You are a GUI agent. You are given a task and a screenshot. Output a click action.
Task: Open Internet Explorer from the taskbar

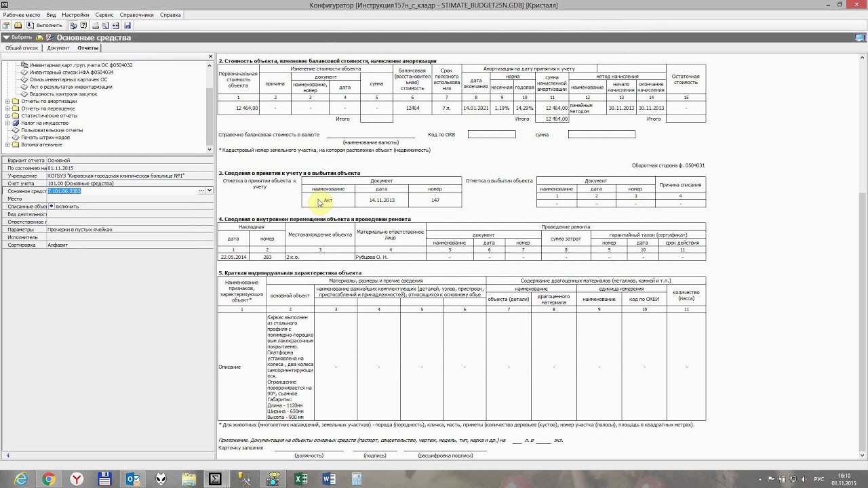point(21,479)
